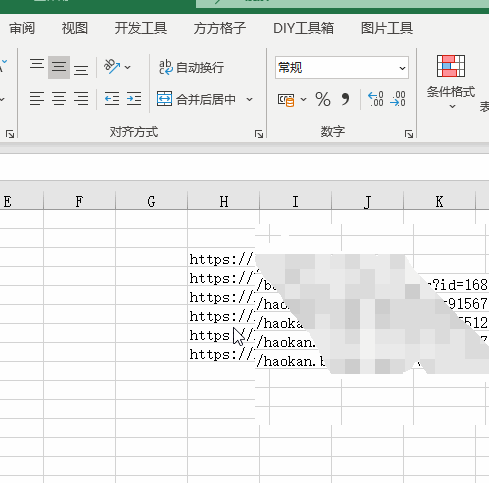This screenshot has height=483, width=489.
Task: Decrease decimal places
Action: click(398, 99)
